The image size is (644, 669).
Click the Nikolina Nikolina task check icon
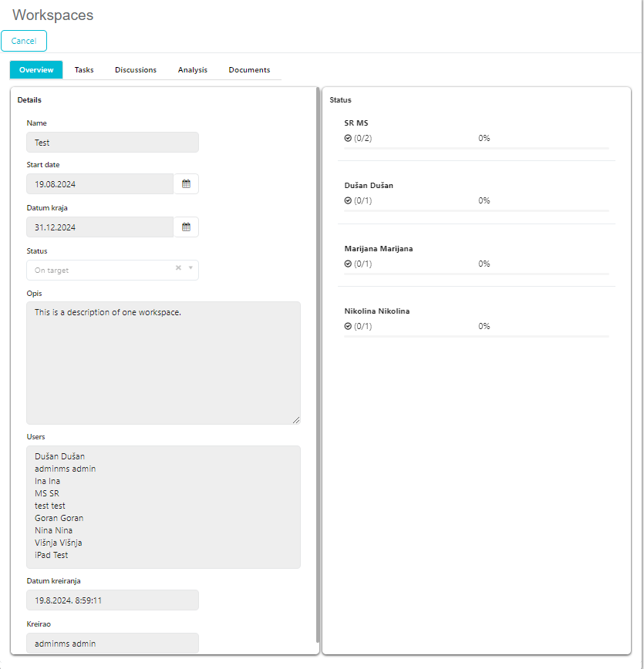tap(348, 327)
